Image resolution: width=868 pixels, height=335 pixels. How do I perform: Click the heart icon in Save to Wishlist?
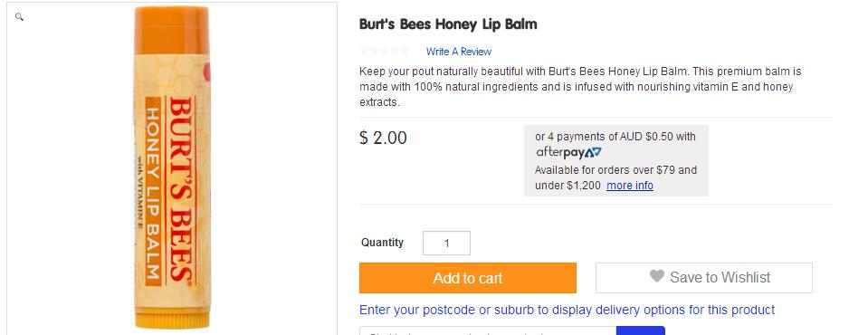point(656,276)
